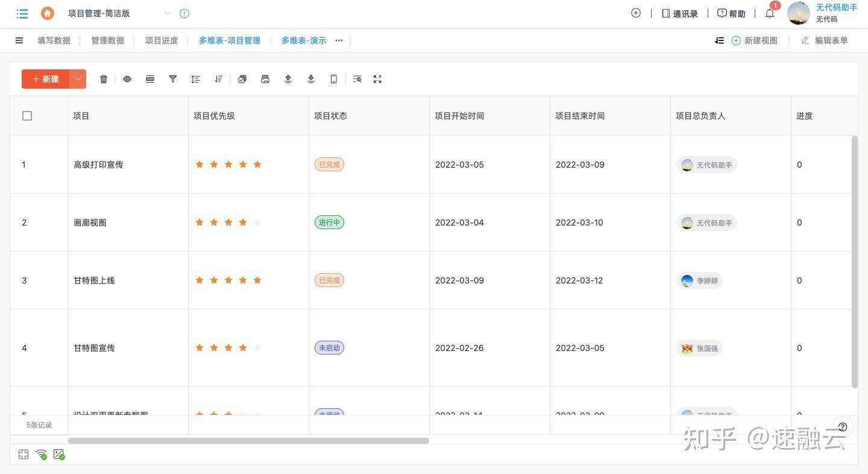Click the print icon in toolbar
Screen dimensions: 868x474
pyautogui.click(x=265, y=79)
